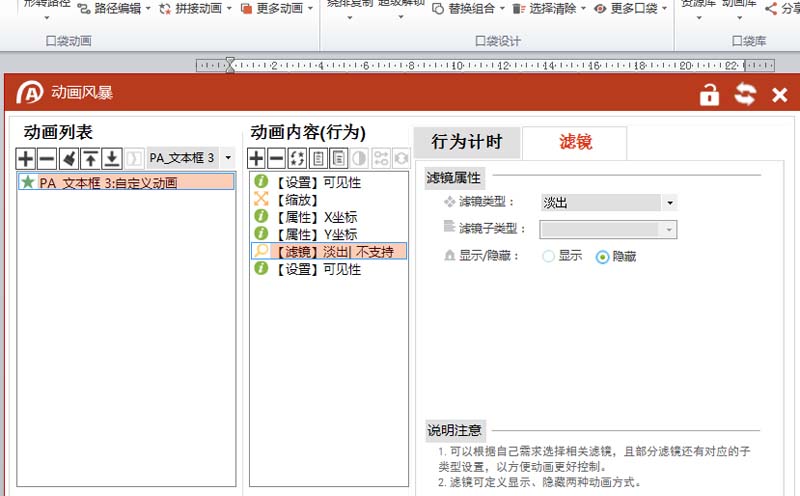Select the 【属性】X坐标 behavior row

point(329,216)
